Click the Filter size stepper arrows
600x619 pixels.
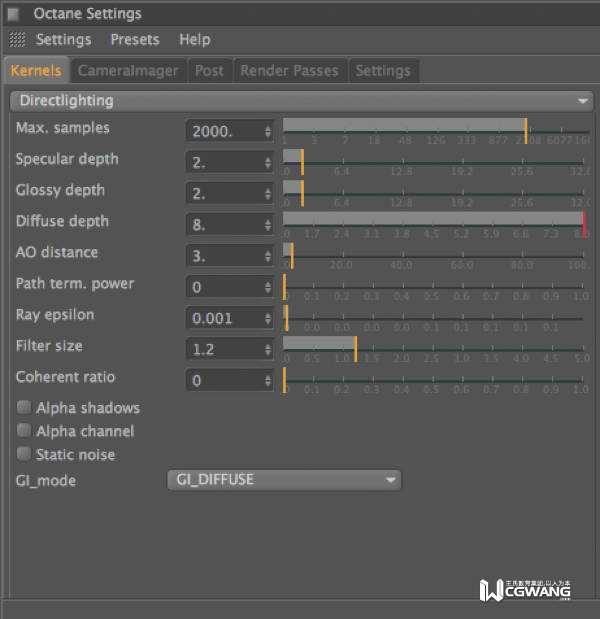[x=268, y=350]
